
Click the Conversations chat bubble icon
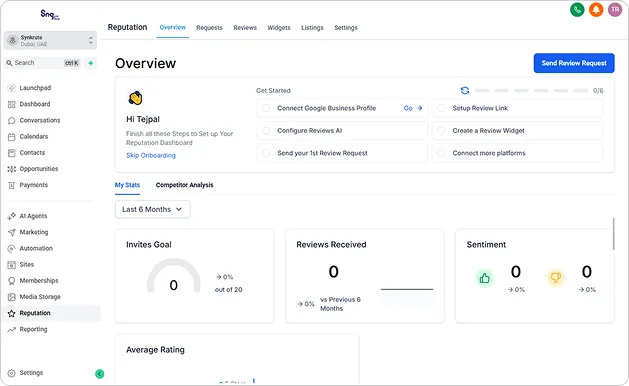coord(12,120)
